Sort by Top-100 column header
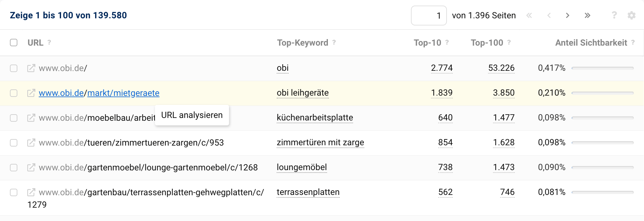 (487, 43)
